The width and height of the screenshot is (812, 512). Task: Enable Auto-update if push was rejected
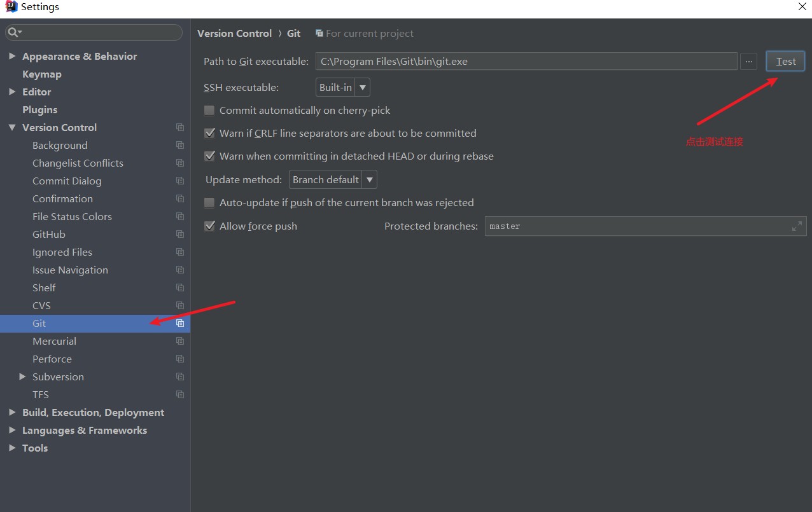pos(209,203)
